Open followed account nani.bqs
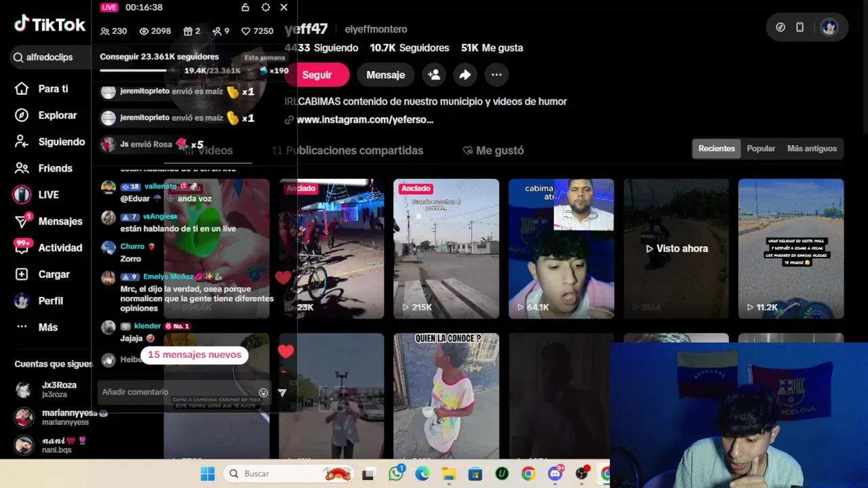 tap(51, 445)
